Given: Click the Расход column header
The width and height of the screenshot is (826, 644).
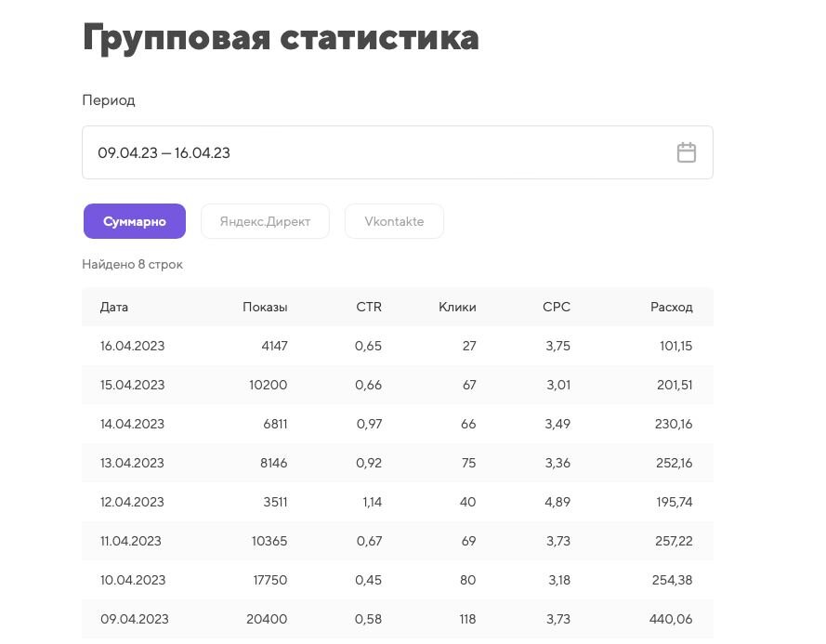Looking at the screenshot, I should tap(671, 307).
